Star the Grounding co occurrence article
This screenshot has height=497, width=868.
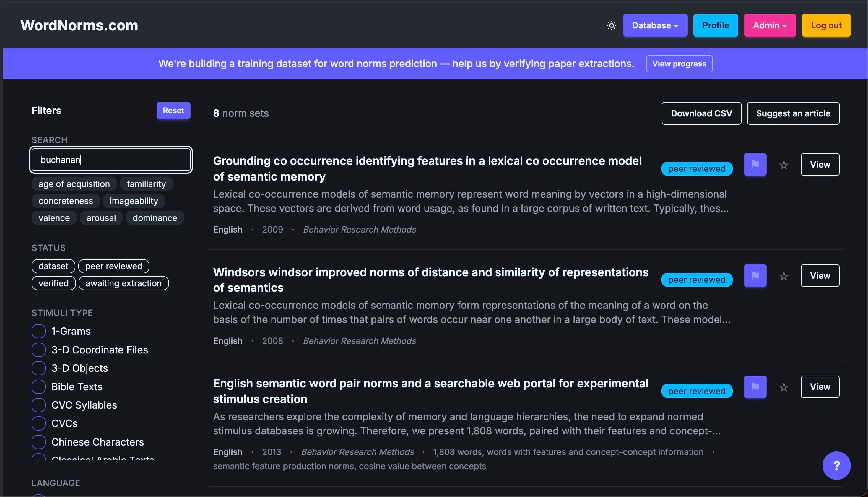[784, 165]
